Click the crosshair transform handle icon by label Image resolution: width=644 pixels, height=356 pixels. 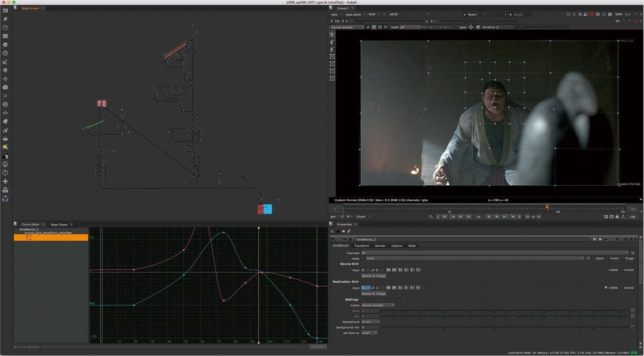[x=471, y=27]
